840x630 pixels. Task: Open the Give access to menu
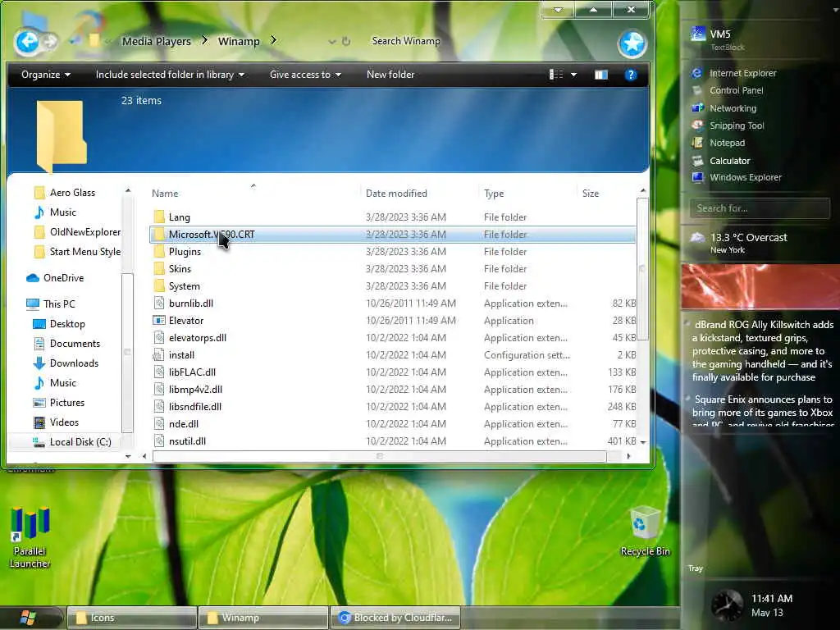305,75
